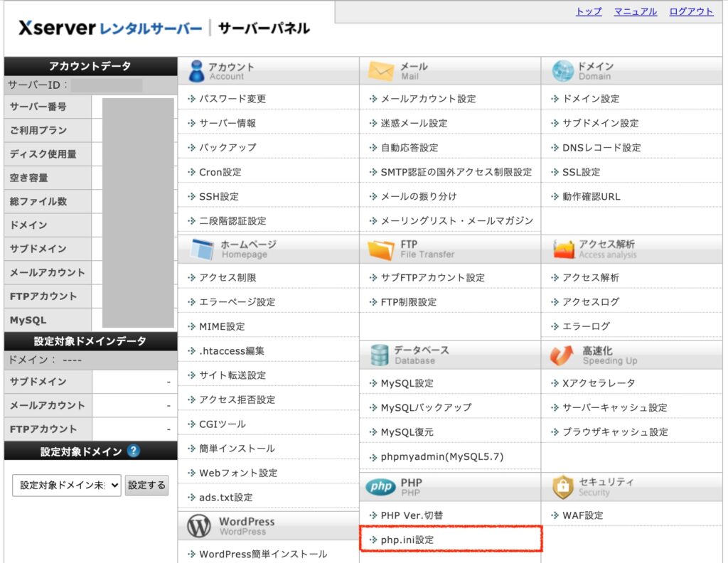The width and height of the screenshot is (728, 563).
Task: Click the Speeding Up arrow icon
Action: click(x=562, y=355)
